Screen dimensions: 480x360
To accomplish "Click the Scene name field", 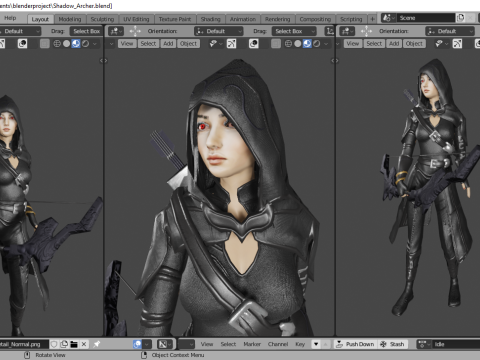I will (x=426, y=18).
